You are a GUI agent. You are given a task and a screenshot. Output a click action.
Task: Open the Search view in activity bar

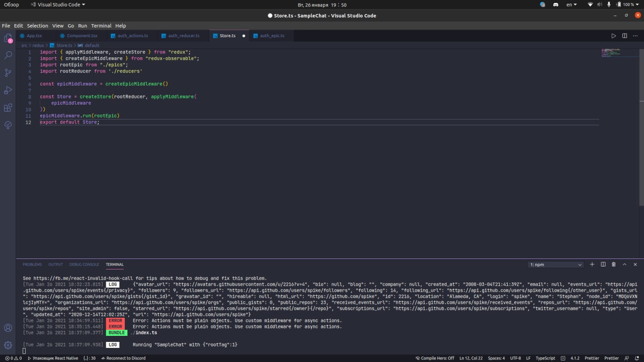click(8, 55)
